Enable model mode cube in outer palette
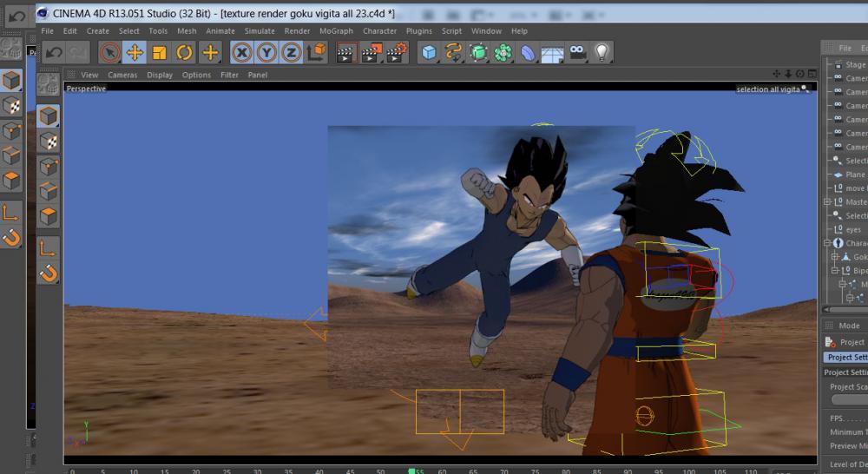The width and height of the screenshot is (868, 474). pos(11,80)
